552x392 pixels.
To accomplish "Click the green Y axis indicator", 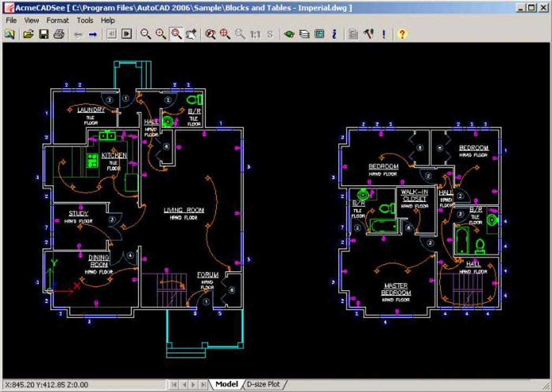I will (x=54, y=263).
